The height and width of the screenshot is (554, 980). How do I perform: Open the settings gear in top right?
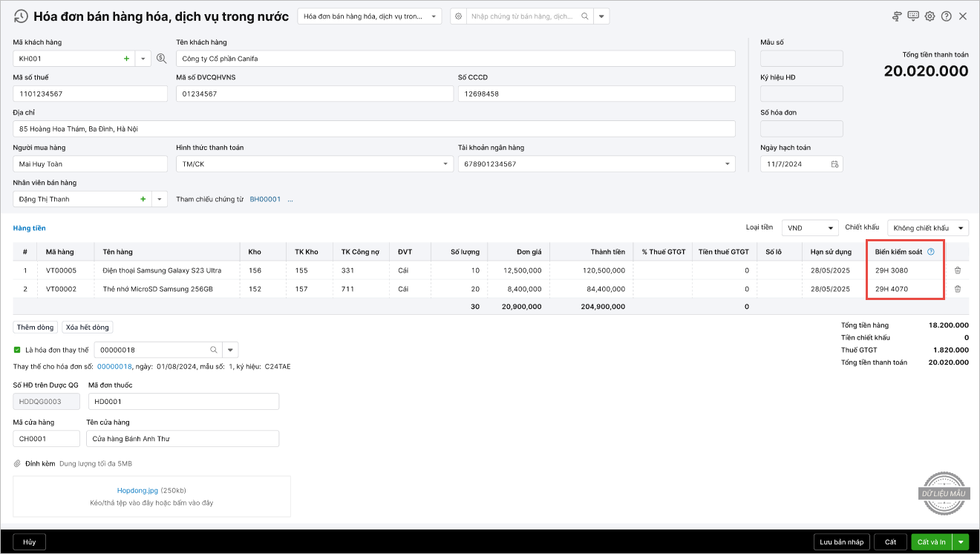point(930,16)
